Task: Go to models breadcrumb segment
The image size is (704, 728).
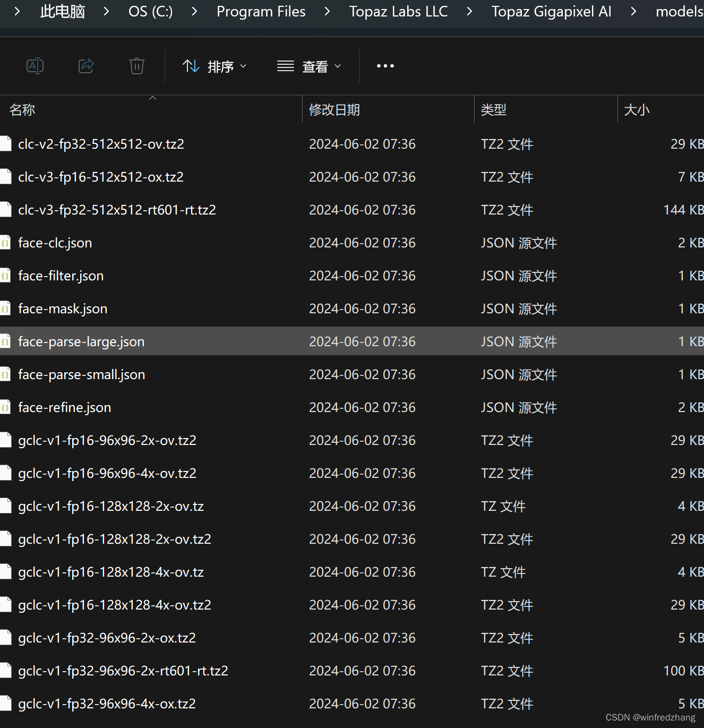Action: (x=680, y=11)
